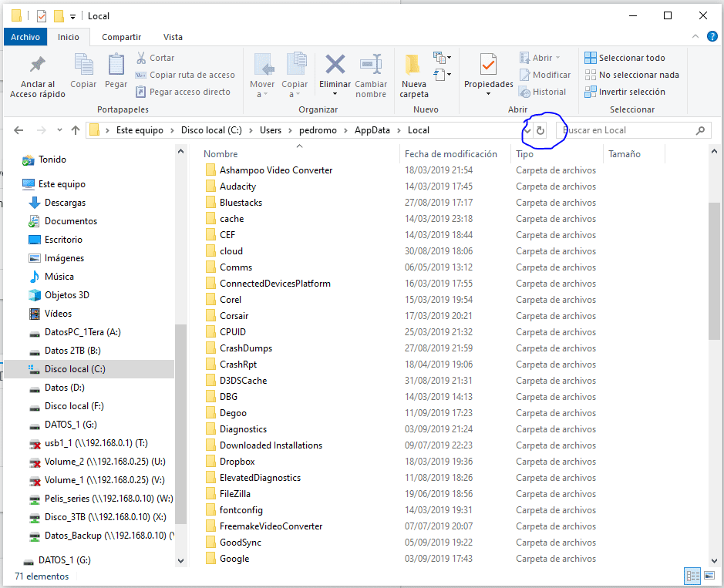Switch to details view icon in status bar

point(693,576)
